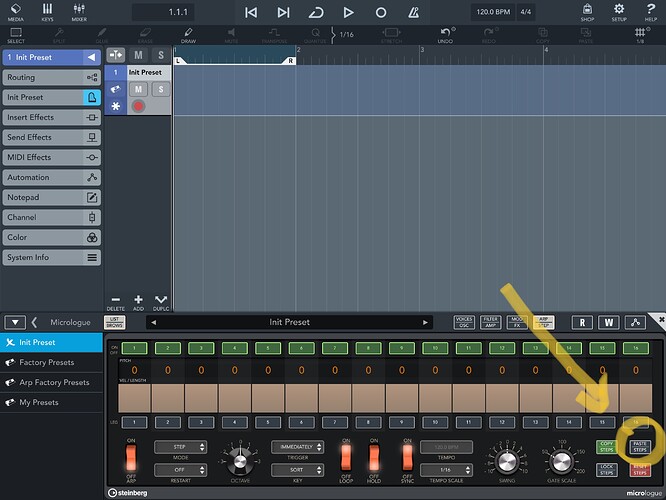Open the RESTART dropdown showing OFF

[181, 470]
